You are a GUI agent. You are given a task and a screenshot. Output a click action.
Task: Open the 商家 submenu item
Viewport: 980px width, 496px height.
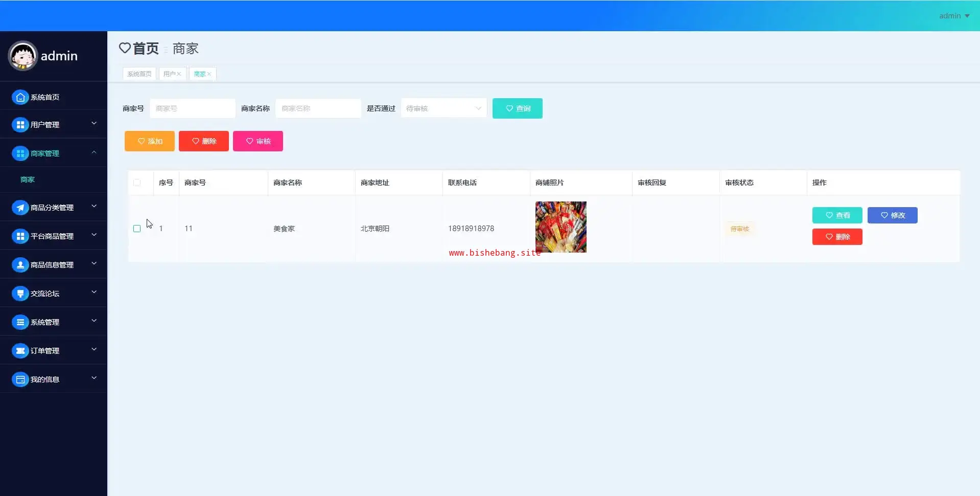[x=54, y=179]
